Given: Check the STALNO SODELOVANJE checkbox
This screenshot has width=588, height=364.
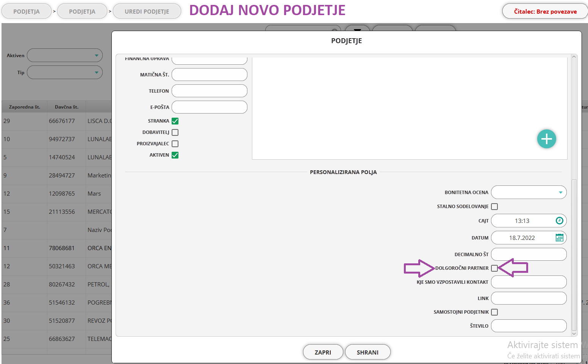Looking at the screenshot, I should click(x=494, y=207).
